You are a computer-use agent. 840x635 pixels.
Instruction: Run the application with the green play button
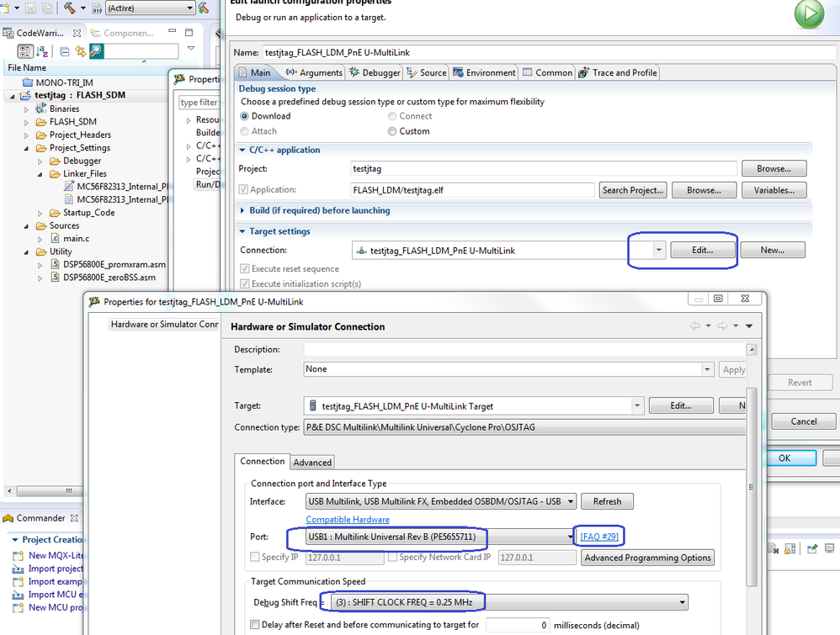pyautogui.click(x=809, y=15)
